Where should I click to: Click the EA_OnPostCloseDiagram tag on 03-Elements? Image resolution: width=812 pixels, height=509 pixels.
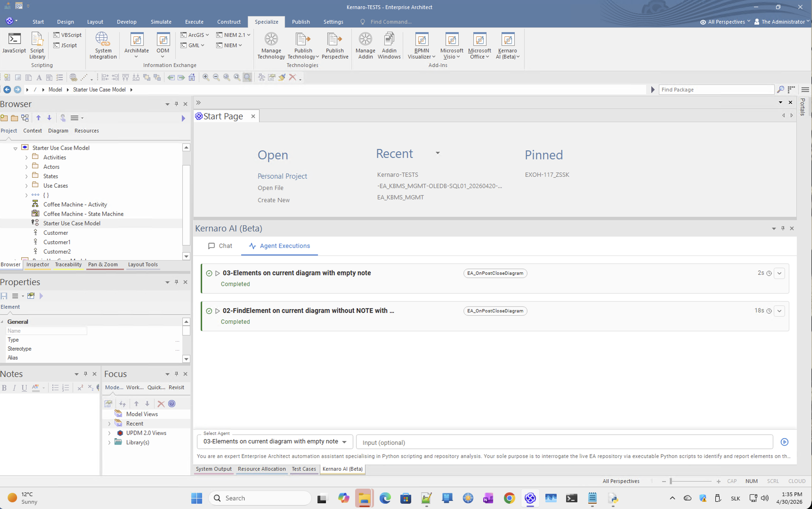pos(495,273)
